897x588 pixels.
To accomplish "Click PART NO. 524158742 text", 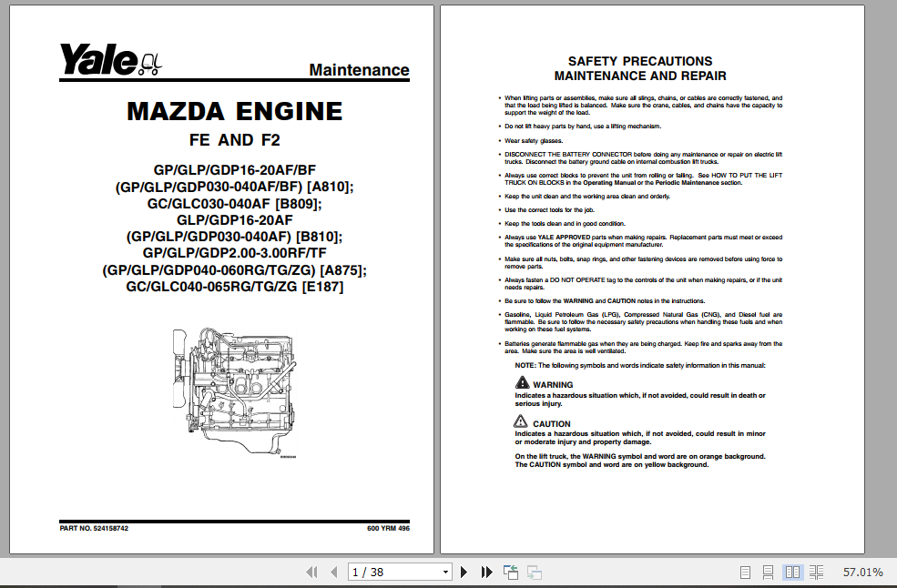I will tap(94, 529).
